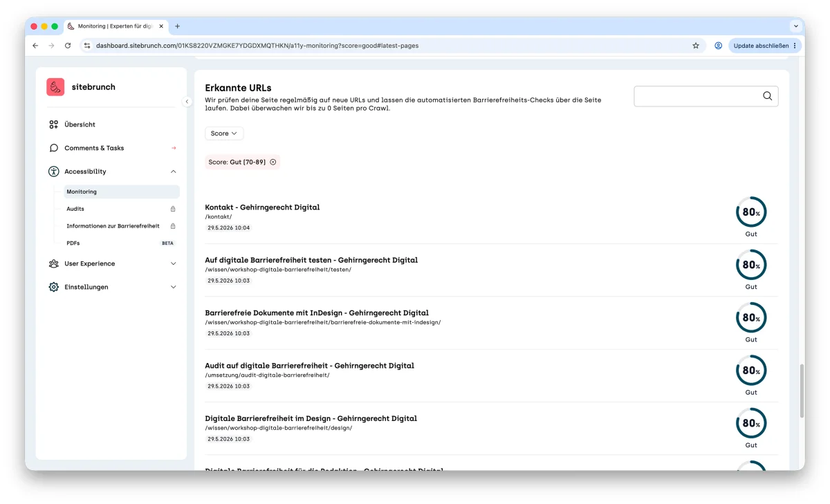This screenshot has height=504, width=830.
Task: Reload the page
Action: [x=68, y=46]
